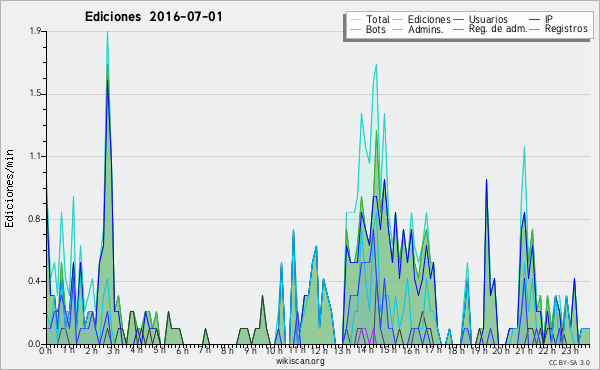The height and width of the screenshot is (370, 600).
Task: Click the 'Ediciones' legend label
Action: 429,19
